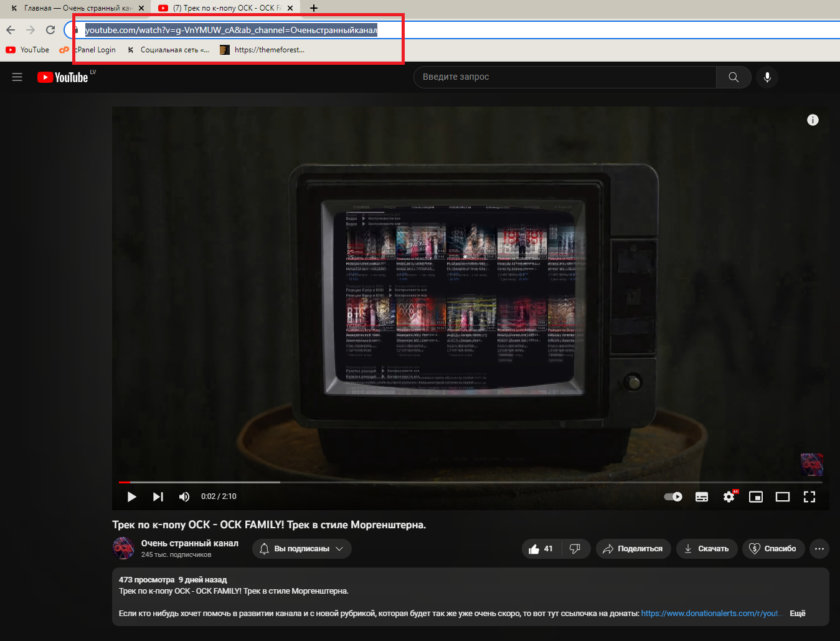This screenshot has height=641, width=840.
Task: Open the YouTube hamburger guide menu
Action: click(x=17, y=77)
